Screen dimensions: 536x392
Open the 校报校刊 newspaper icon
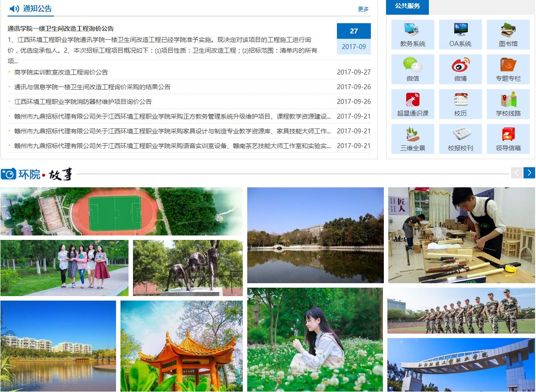(x=460, y=135)
